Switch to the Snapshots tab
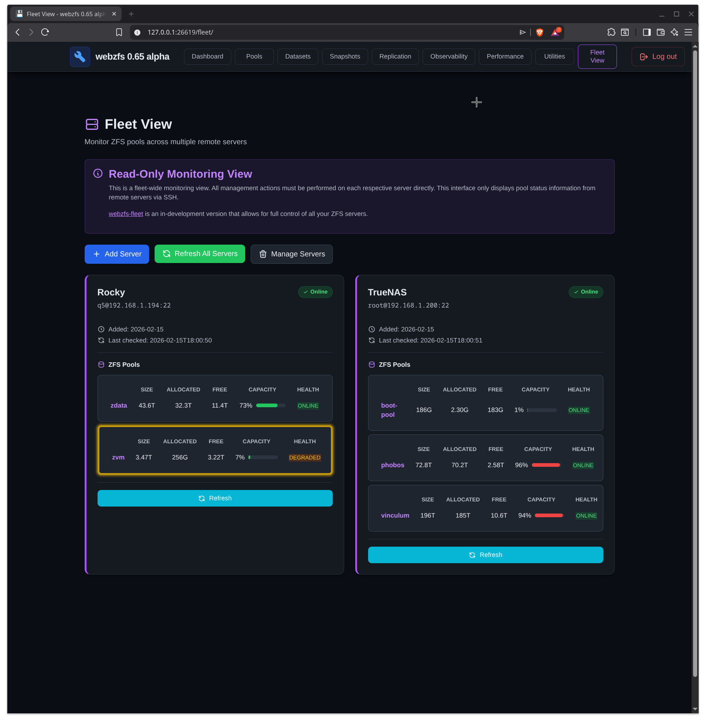The width and height of the screenshot is (706, 728). pyautogui.click(x=345, y=56)
